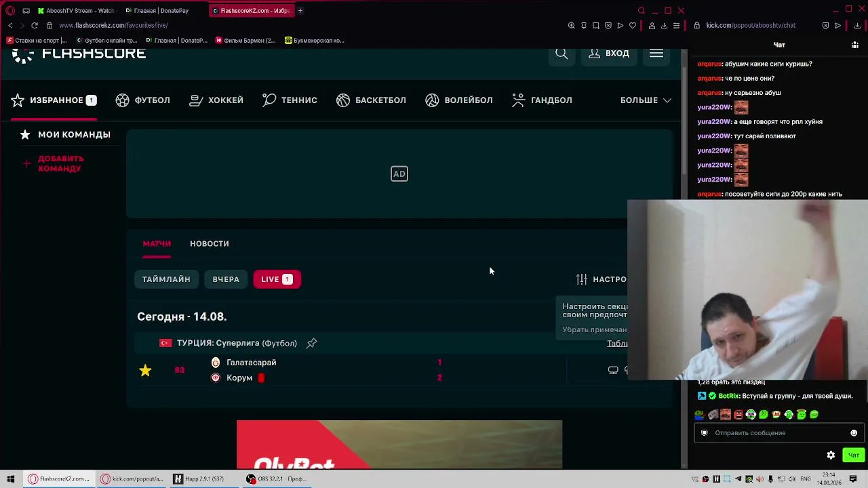The image size is (868, 488).
Task: Expand the БОЛЬШЕ sports dropdown
Action: [646, 100]
